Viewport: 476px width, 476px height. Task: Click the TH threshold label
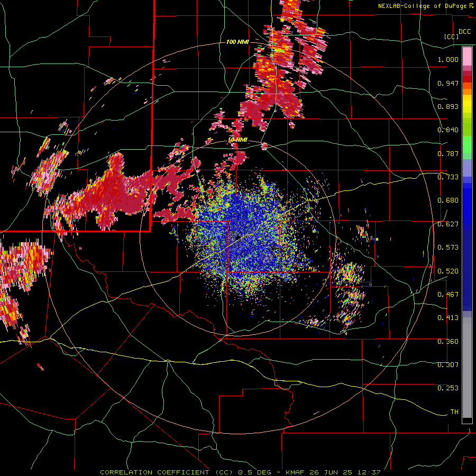(x=454, y=412)
